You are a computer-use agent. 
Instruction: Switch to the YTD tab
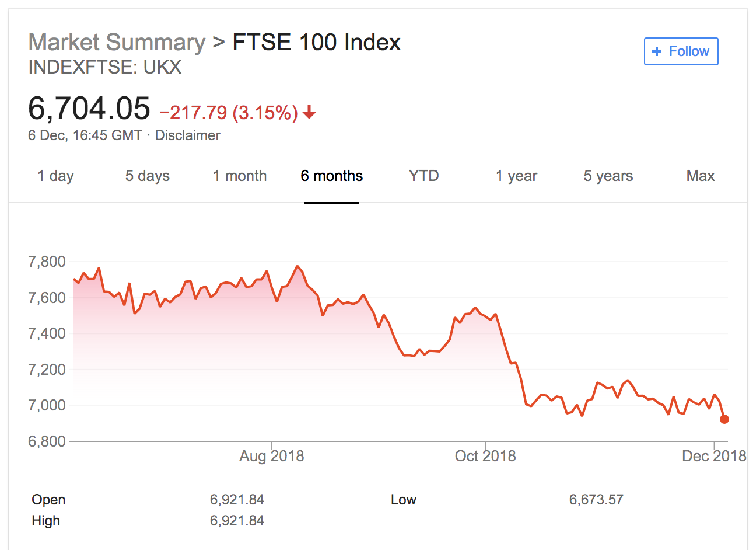pos(423,176)
